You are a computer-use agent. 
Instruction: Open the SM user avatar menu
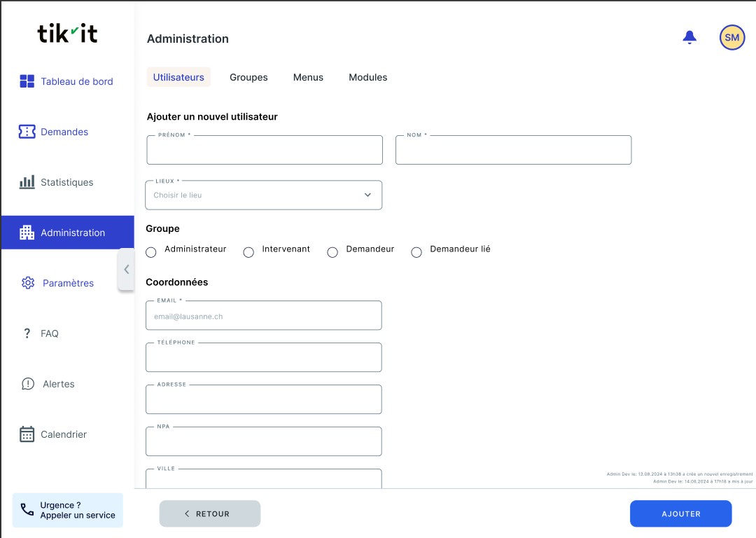tap(731, 38)
